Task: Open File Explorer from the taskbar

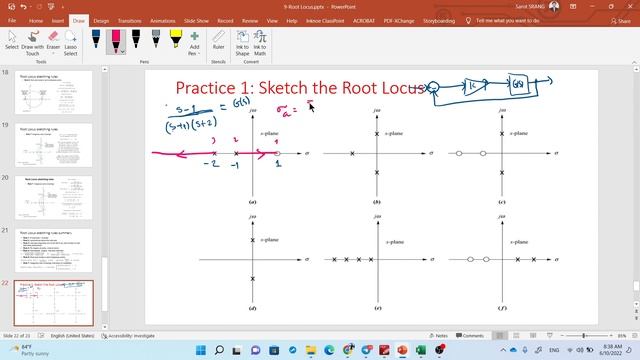Action: [x=311, y=350]
